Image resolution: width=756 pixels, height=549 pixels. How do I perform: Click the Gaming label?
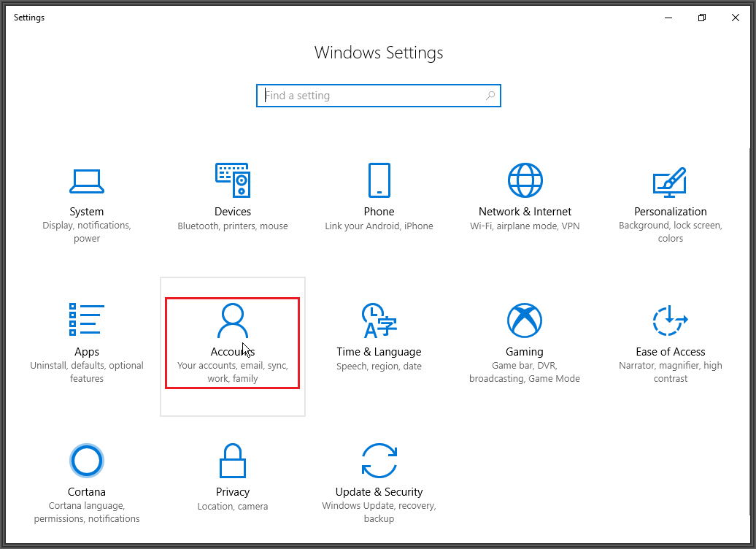[x=525, y=352]
